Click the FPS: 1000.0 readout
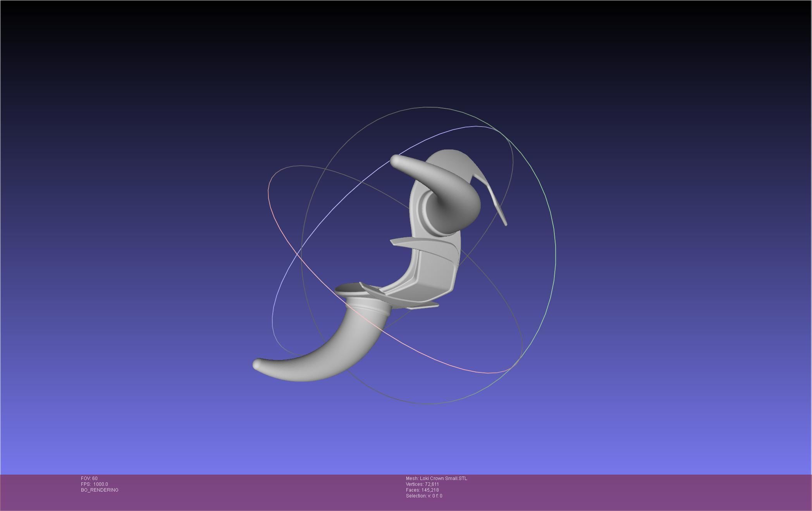The image size is (812, 511). [95, 484]
